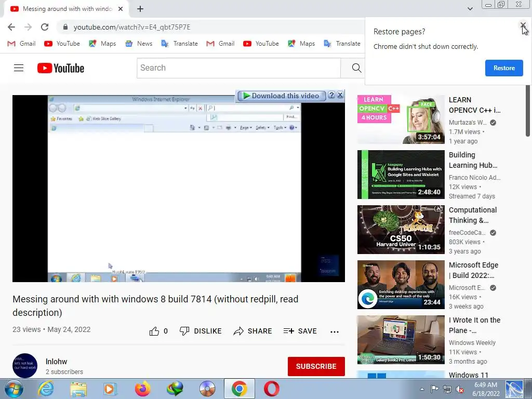Show hidden system tray icons
Viewport: 532px width, 399px height.
pyautogui.click(x=422, y=389)
